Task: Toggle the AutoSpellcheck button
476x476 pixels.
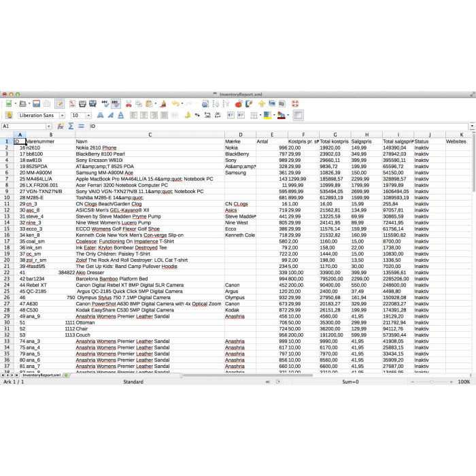Action: [116, 104]
